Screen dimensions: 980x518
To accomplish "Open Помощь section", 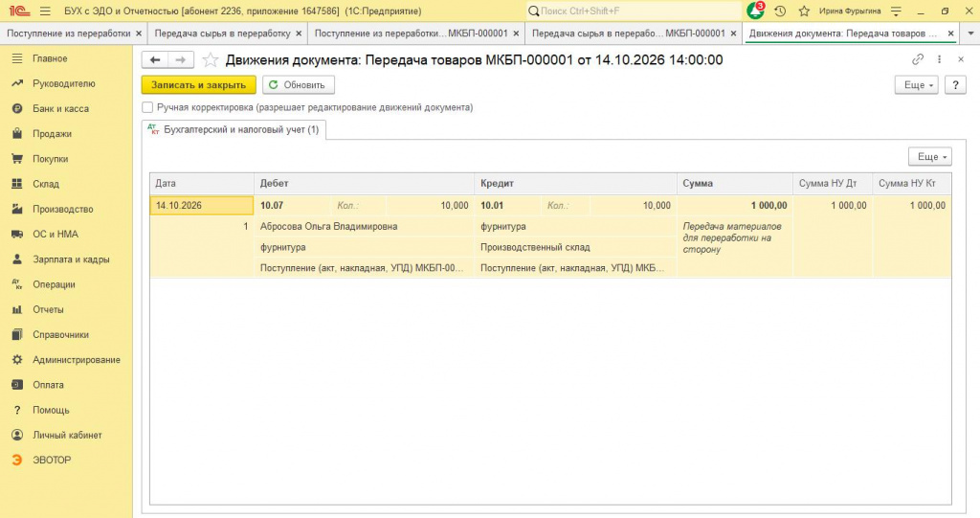I will (51, 410).
